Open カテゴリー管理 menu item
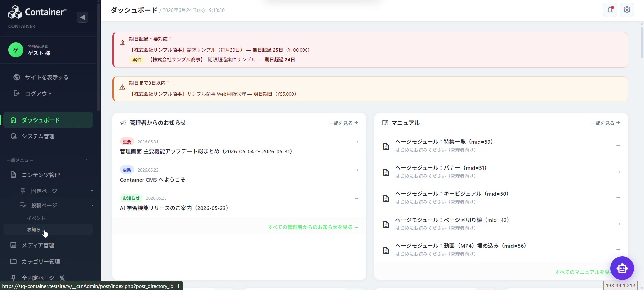Image resolution: width=644 pixels, height=290 pixels. point(48,261)
